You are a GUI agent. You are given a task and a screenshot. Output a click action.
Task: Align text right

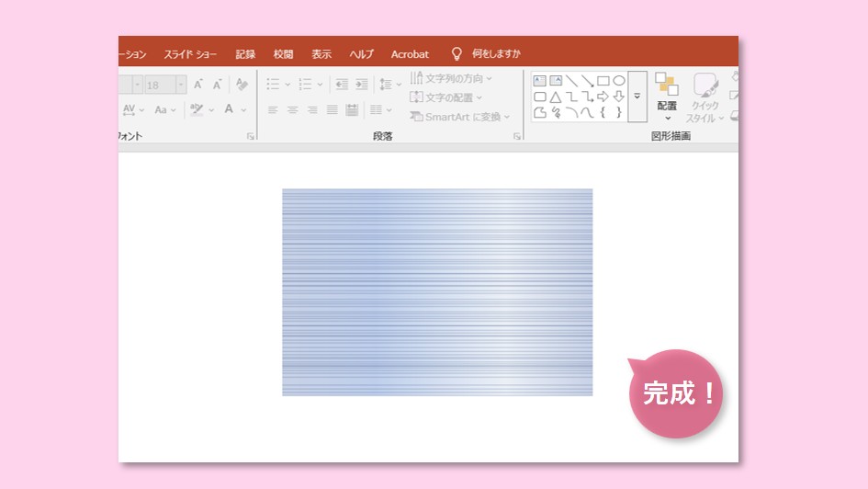point(312,109)
